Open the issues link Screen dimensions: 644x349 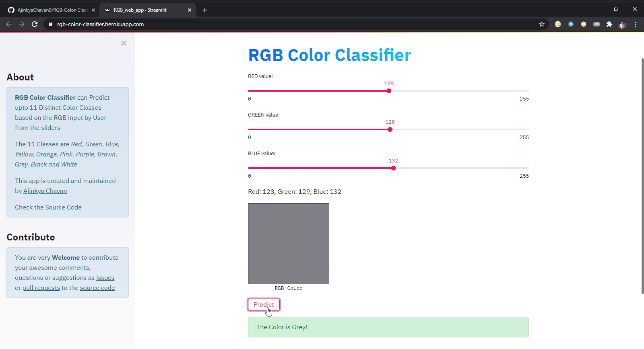tap(105, 278)
